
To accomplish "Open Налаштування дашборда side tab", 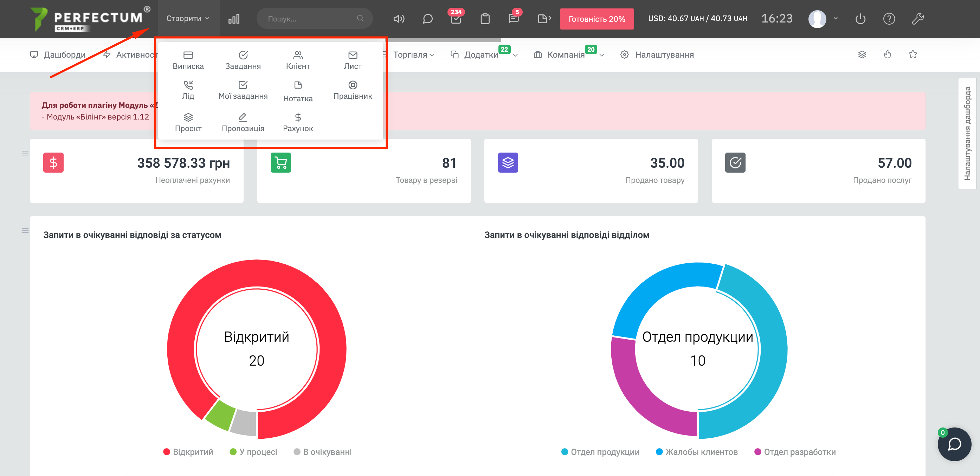I will [967, 133].
